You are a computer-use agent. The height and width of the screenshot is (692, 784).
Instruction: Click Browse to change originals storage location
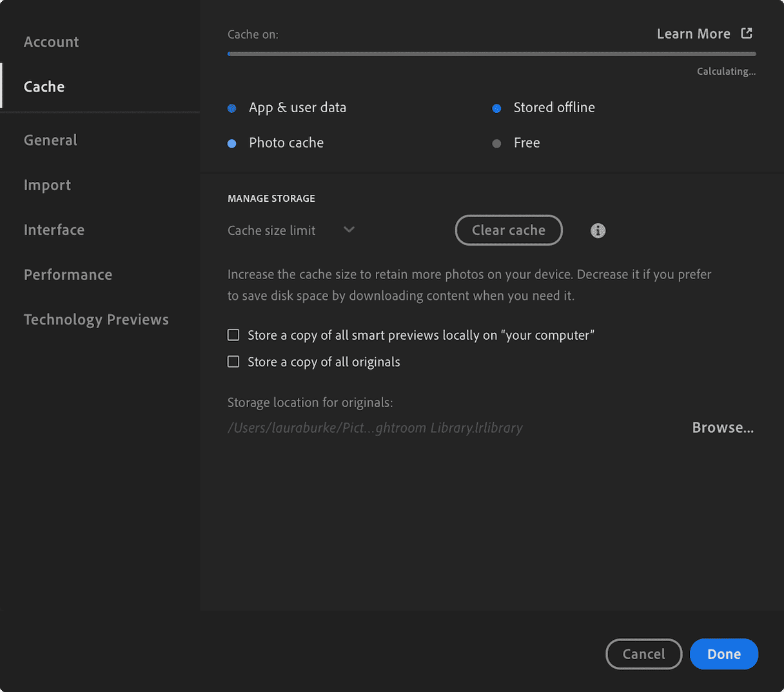(x=722, y=427)
